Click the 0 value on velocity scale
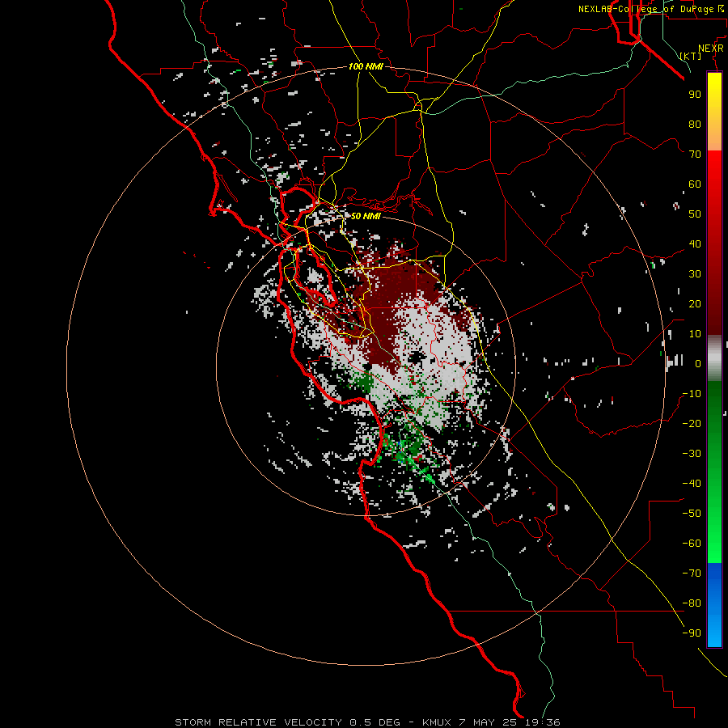 point(698,363)
